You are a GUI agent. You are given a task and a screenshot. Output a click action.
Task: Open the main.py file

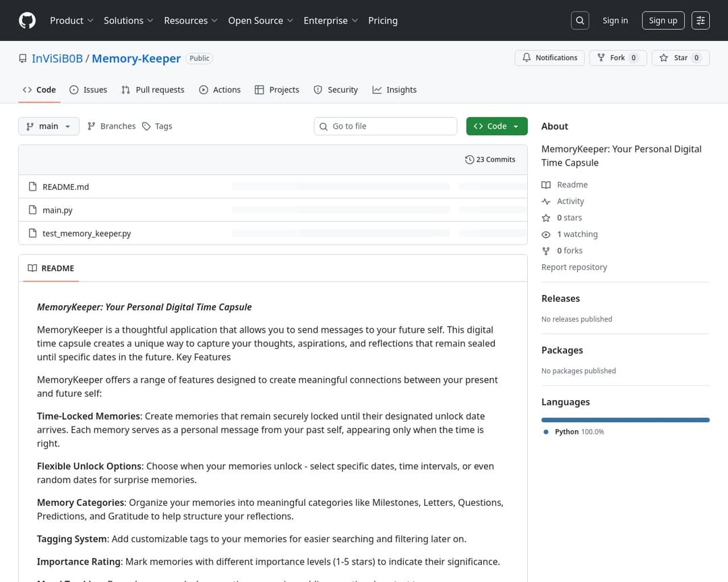57,210
